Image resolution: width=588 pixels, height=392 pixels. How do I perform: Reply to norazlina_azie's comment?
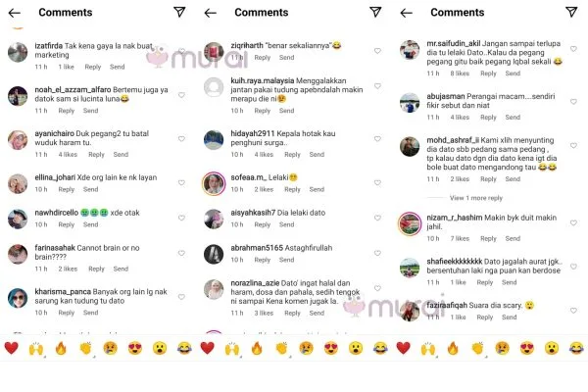point(292,313)
